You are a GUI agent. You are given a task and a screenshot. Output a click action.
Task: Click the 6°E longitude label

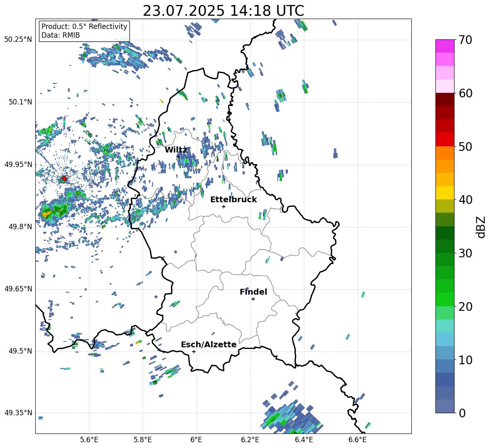[196, 440]
